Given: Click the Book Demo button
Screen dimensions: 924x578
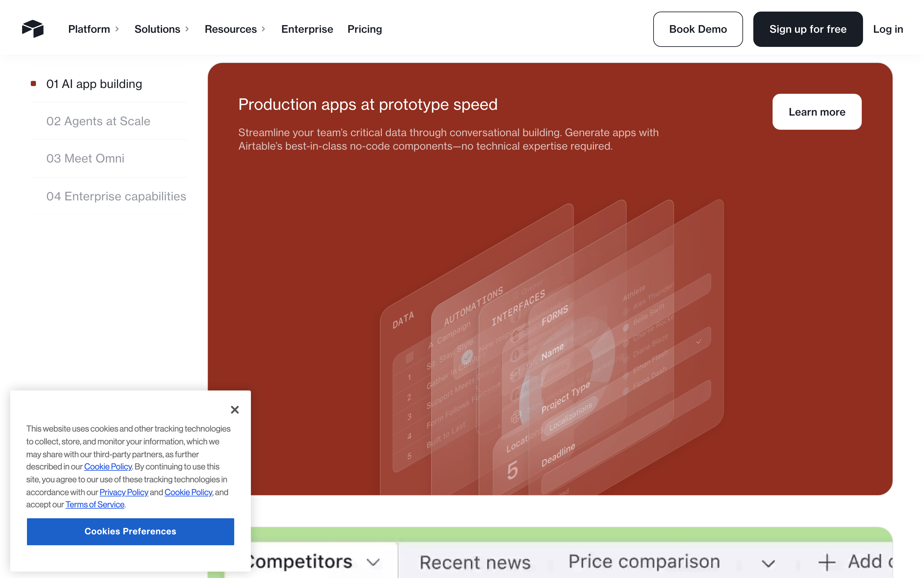Looking at the screenshot, I should click(697, 29).
